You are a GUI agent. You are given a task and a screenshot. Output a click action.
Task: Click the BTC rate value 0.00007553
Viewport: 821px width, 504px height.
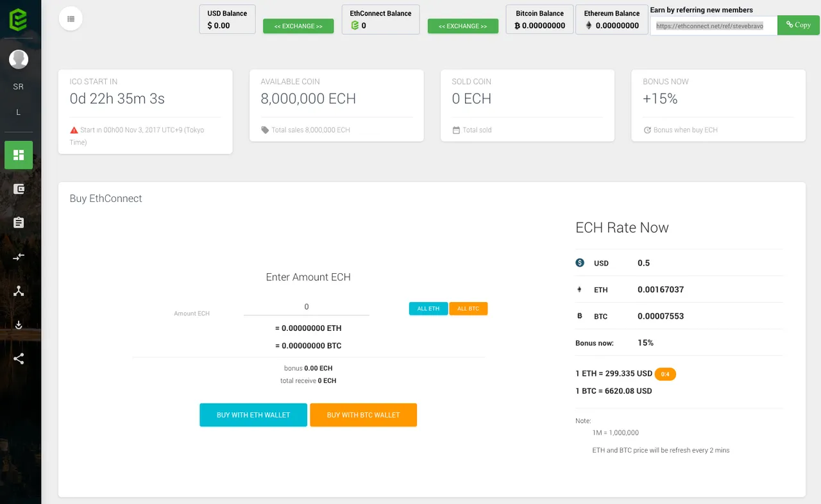point(661,316)
